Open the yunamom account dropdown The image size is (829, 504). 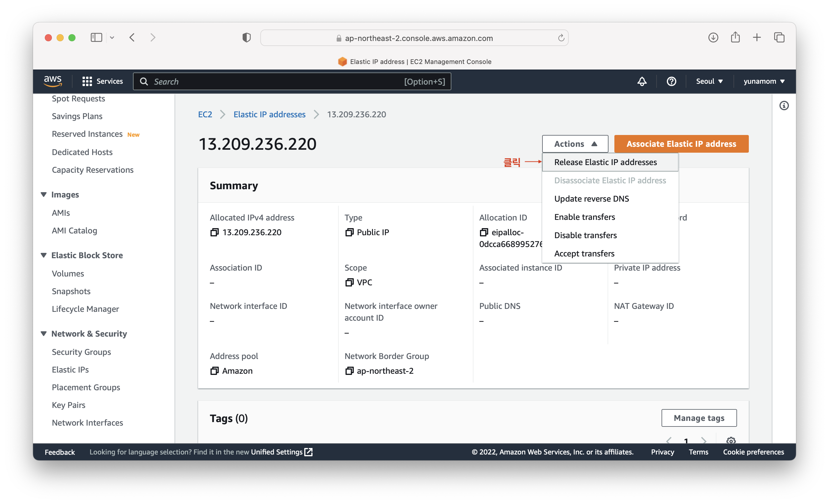[764, 81]
